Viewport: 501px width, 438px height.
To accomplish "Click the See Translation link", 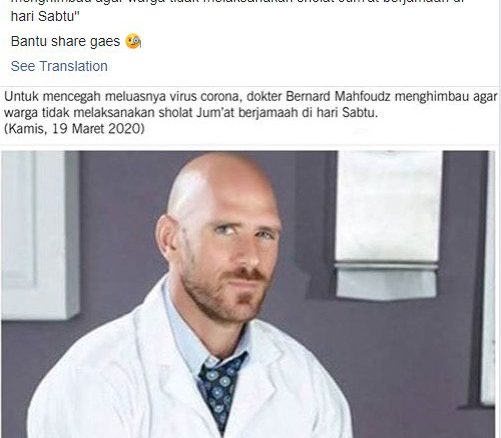I will (59, 66).
